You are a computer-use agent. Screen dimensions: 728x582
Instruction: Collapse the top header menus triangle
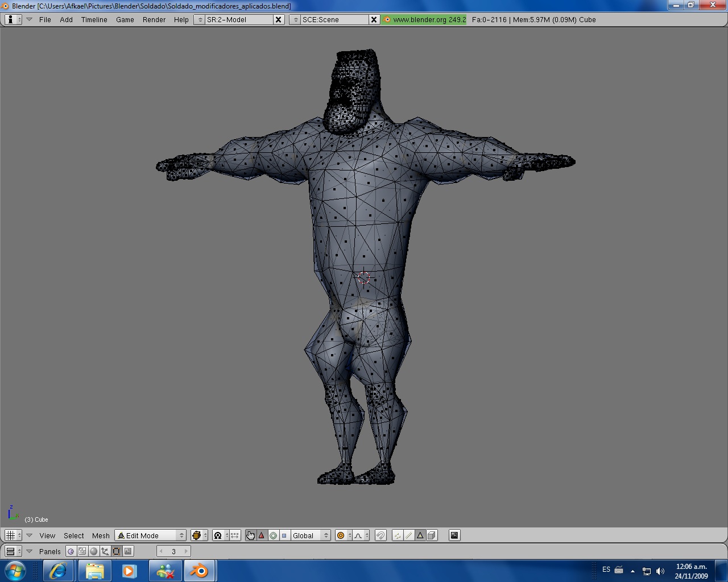[x=29, y=19]
